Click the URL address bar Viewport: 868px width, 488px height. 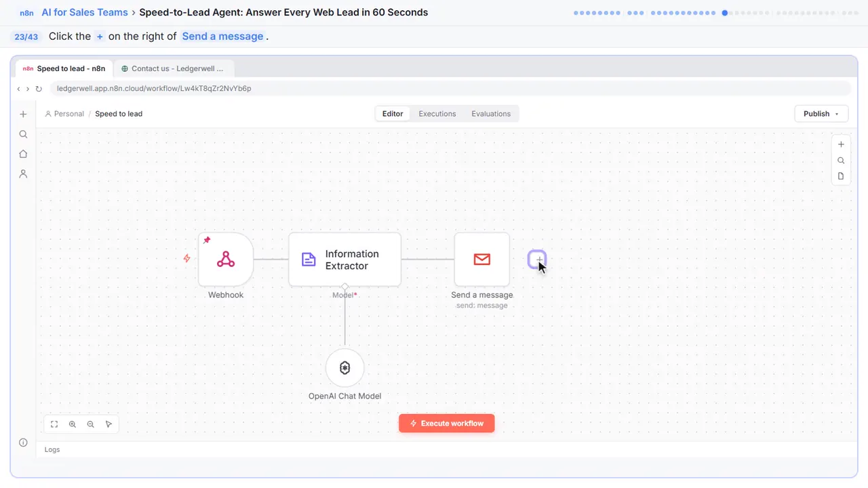(x=450, y=89)
